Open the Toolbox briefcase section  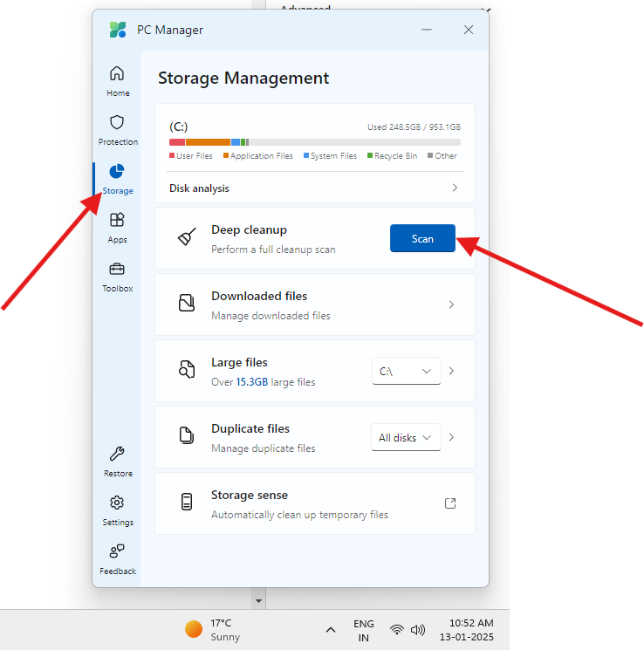click(x=117, y=277)
